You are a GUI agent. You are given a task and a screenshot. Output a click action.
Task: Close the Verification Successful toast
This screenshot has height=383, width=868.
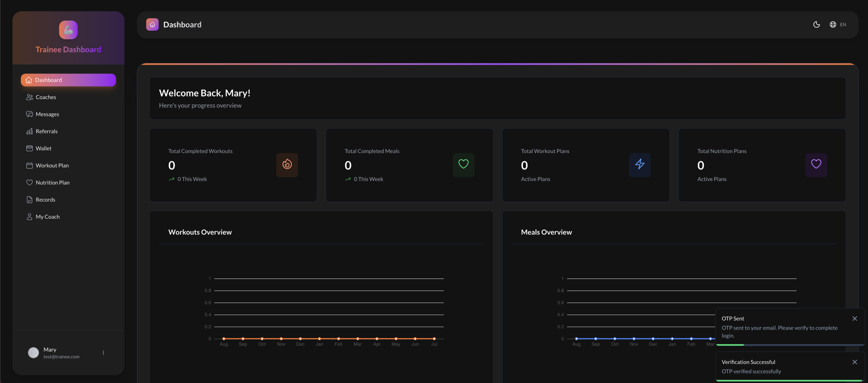[854, 362]
